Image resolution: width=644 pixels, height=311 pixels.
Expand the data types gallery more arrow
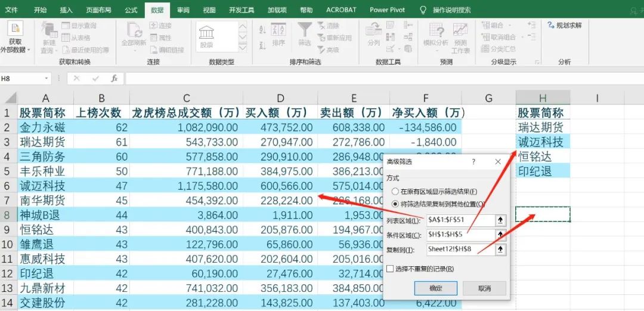243,48
